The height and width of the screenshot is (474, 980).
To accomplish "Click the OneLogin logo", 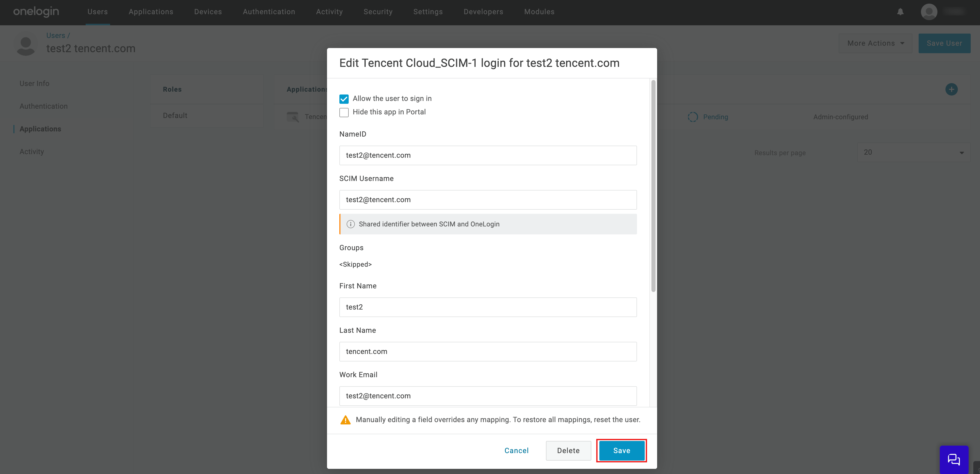I will [x=36, y=12].
